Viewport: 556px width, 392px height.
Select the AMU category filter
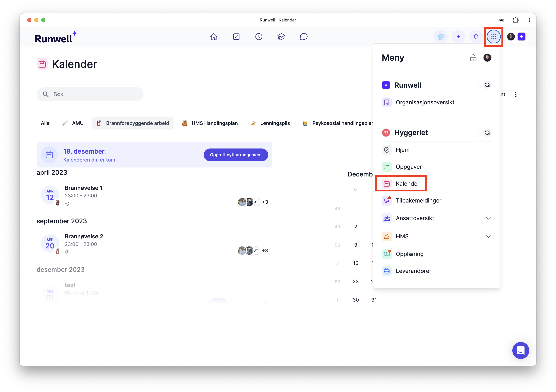pyautogui.click(x=73, y=123)
